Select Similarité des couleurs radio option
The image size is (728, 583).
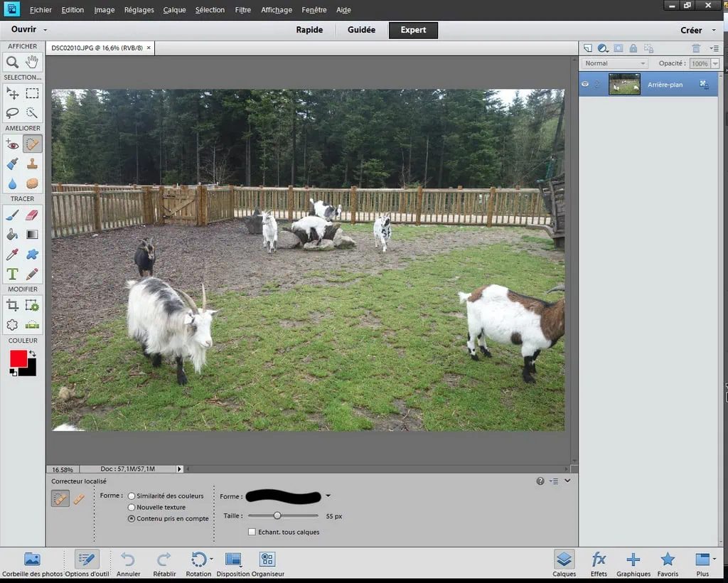click(132, 496)
